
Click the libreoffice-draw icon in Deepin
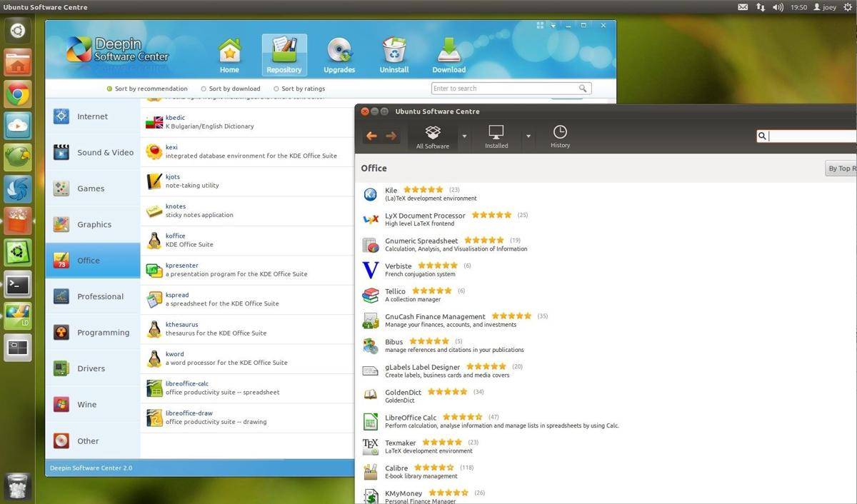coord(154,418)
